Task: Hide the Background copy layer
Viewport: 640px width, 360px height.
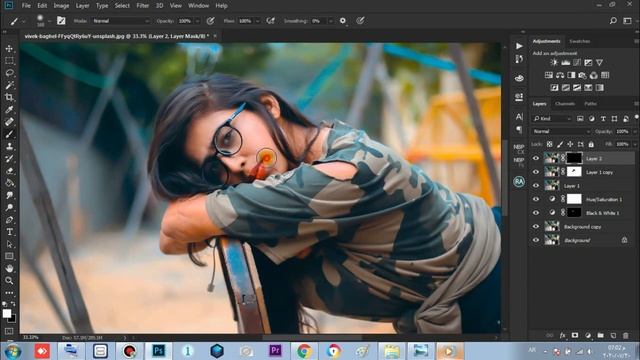Action: 536,227
